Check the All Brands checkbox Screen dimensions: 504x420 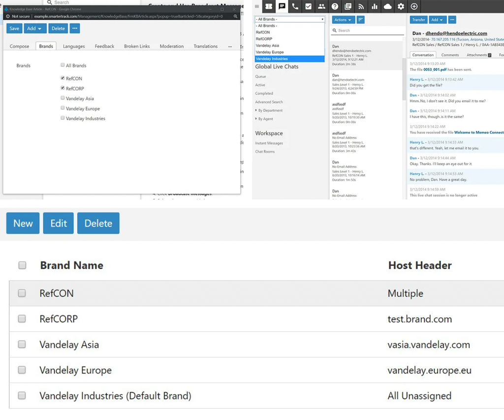(63, 65)
